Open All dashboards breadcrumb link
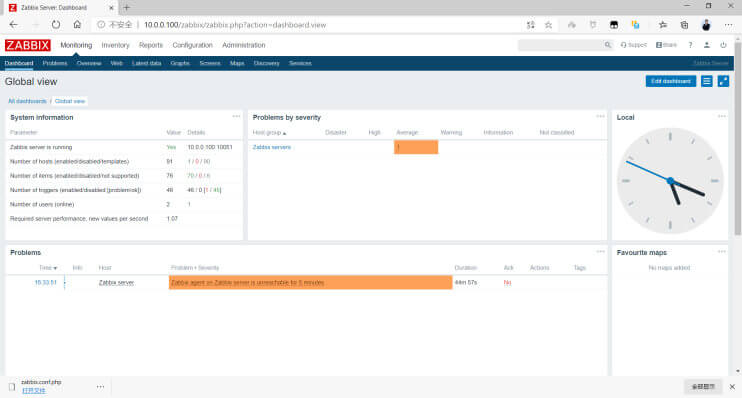 tap(27, 101)
